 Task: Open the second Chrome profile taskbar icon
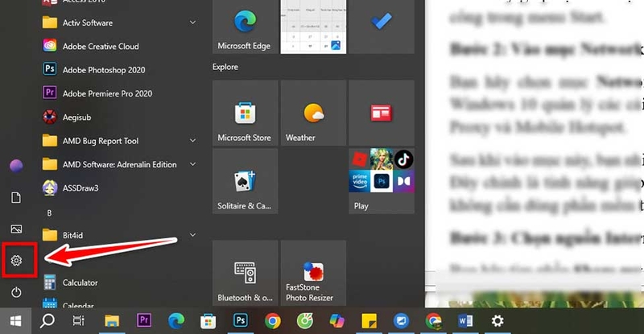point(433,321)
